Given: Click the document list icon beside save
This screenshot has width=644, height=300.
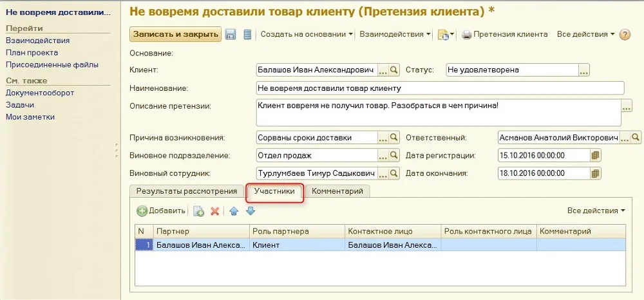Looking at the screenshot, I should coord(247,35).
